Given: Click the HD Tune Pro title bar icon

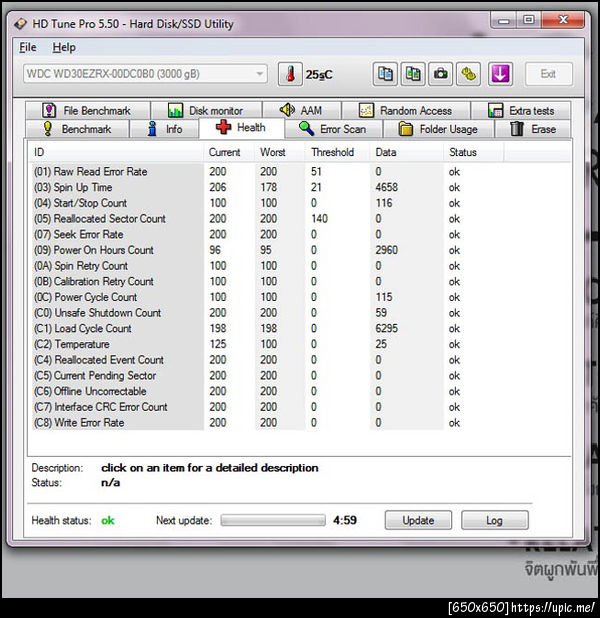Looking at the screenshot, I should pyautogui.click(x=20, y=24).
